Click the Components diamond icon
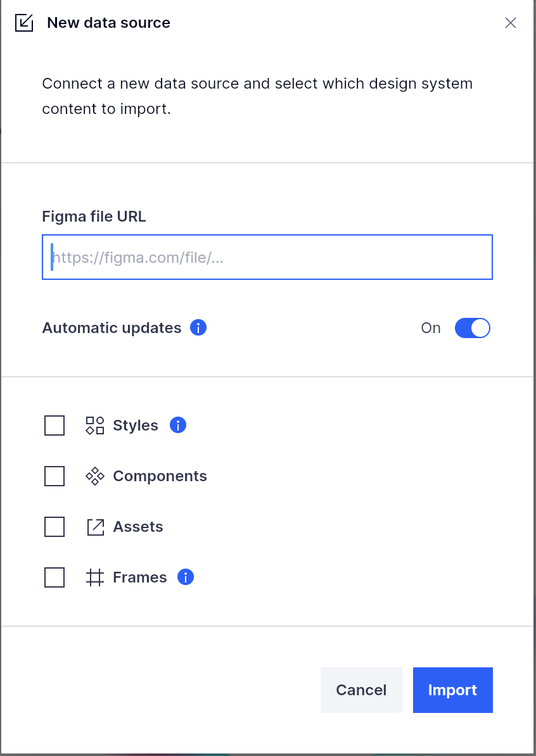536x756 pixels. (95, 476)
